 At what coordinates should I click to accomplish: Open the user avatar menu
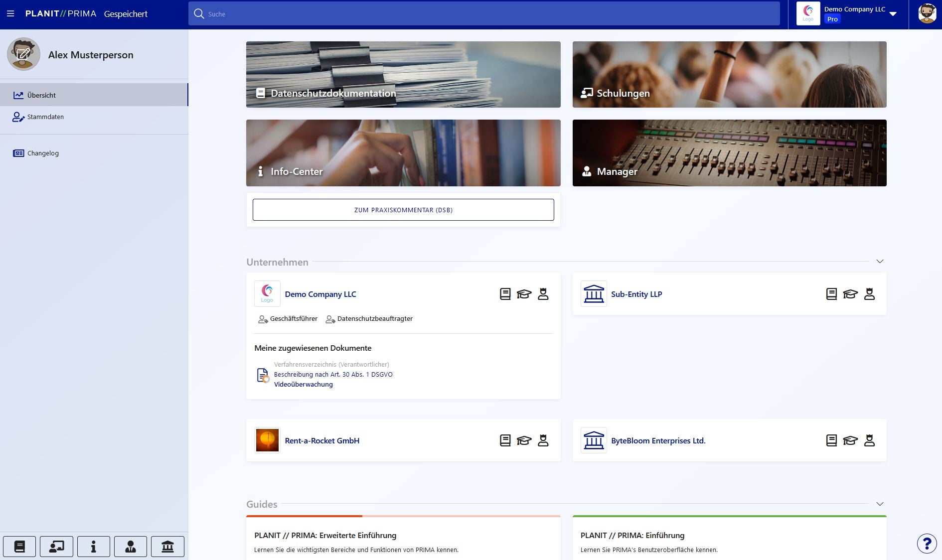(927, 14)
